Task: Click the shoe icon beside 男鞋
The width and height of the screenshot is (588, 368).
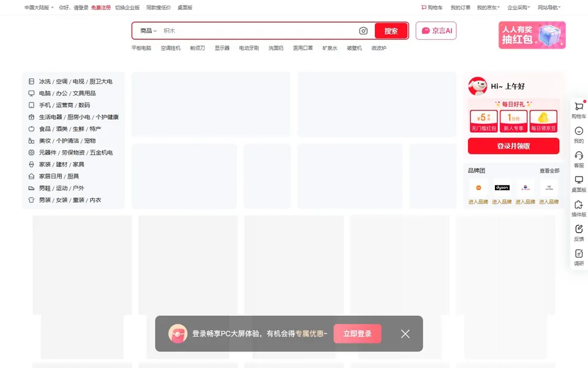Action: (31, 188)
